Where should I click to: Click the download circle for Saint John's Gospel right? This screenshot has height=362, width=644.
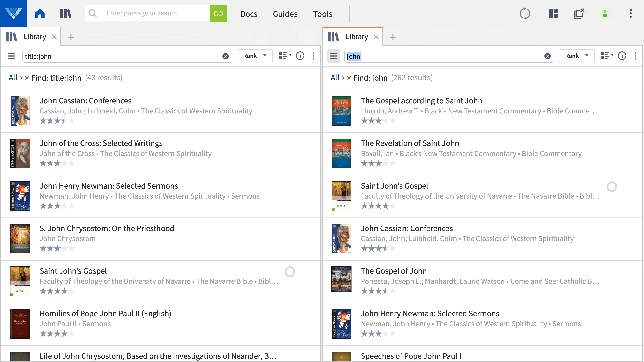(x=612, y=187)
